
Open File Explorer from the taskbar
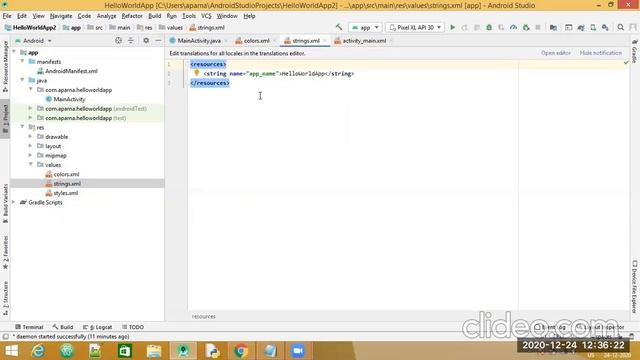[154, 351]
